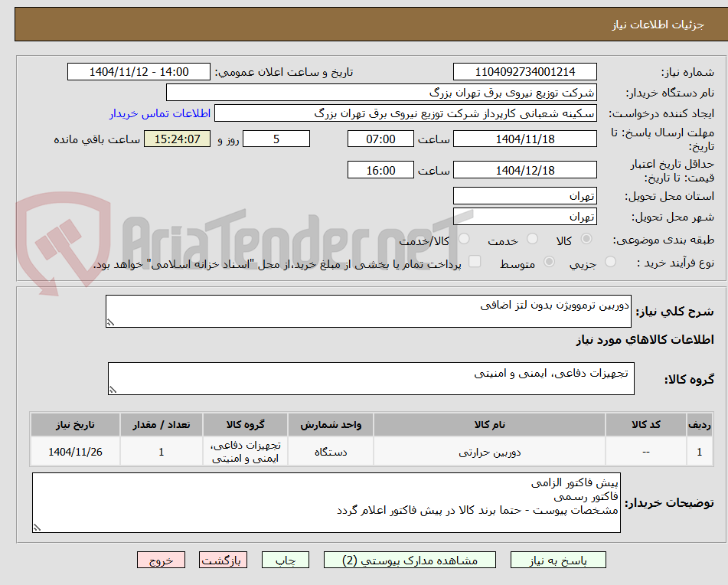Click the ایجاد کننده درخواست field
This screenshot has height=585, width=728.
(405, 113)
